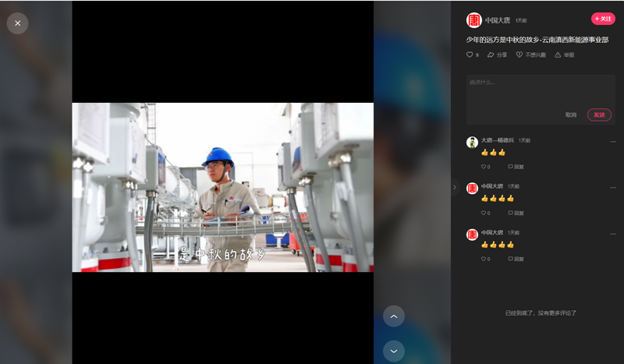Follow the author with the 关注 button
This screenshot has width=624, height=364.
coord(603,19)
